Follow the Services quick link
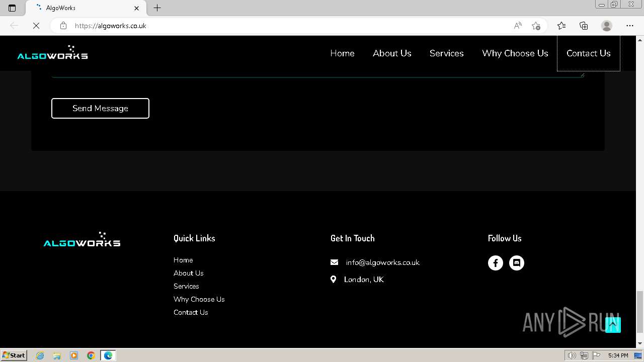 [186, 286]
